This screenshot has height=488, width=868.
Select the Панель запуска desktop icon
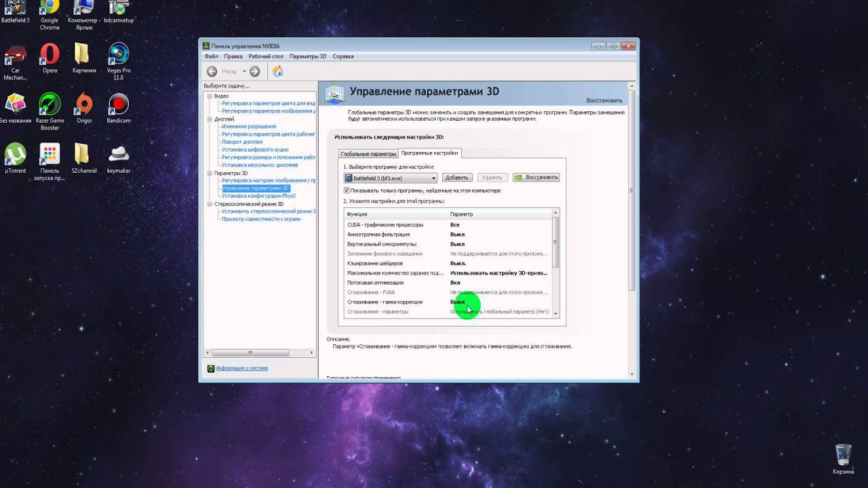[50, 162]
